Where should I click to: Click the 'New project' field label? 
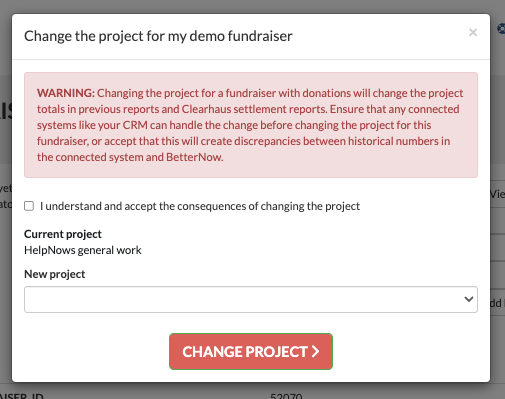pos(55,274)
